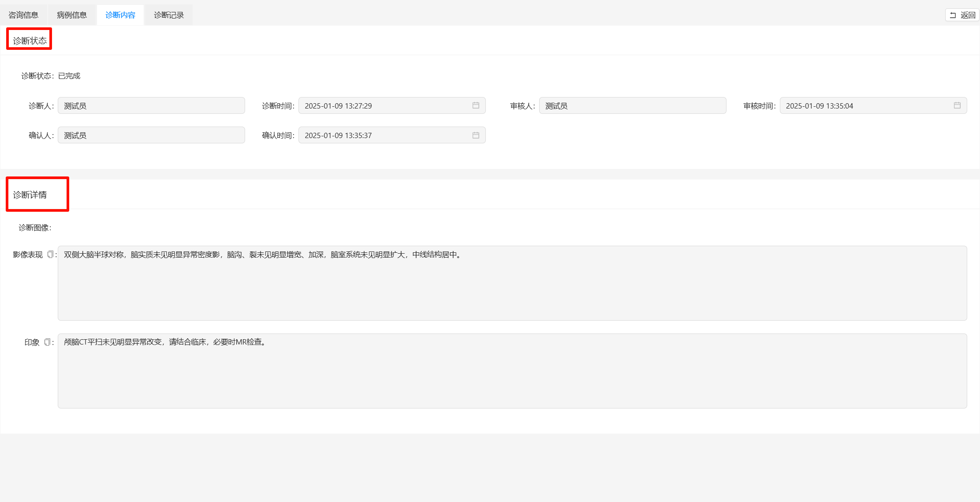Click inside 印象 text area
The height and width of the screenshot is (502, 980).
pos(512,371)
